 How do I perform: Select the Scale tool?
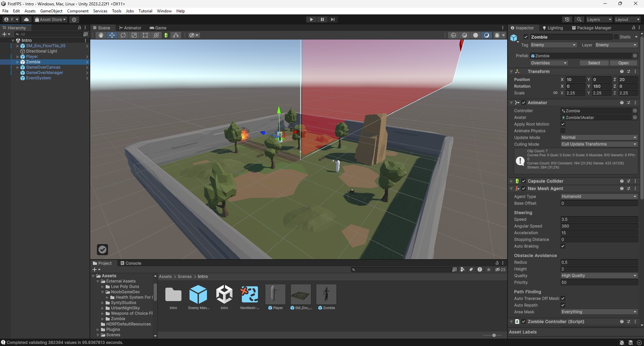pos(134,35)
